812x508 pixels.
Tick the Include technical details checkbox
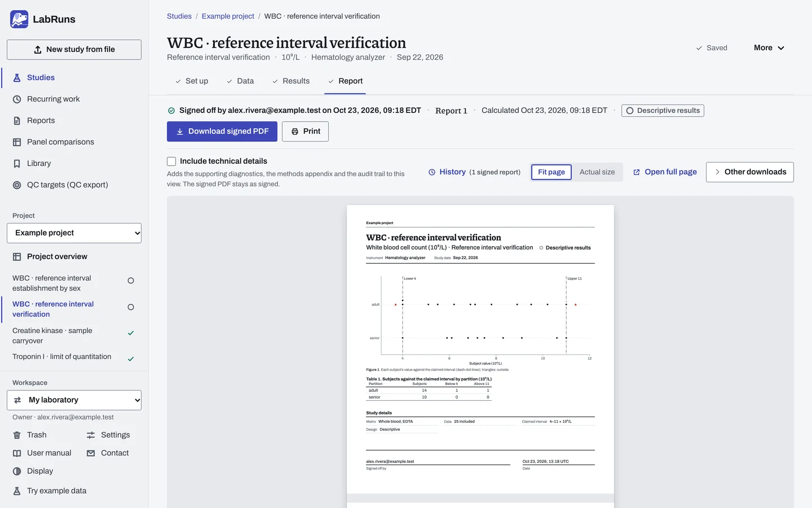pos(171,161)
